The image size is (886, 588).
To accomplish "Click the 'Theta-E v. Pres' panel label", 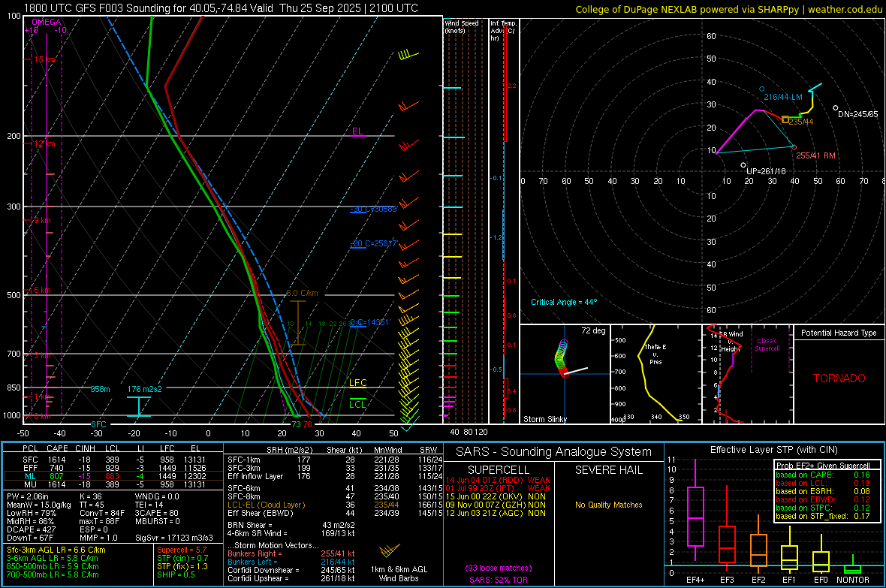I will [x=655, y=354].
